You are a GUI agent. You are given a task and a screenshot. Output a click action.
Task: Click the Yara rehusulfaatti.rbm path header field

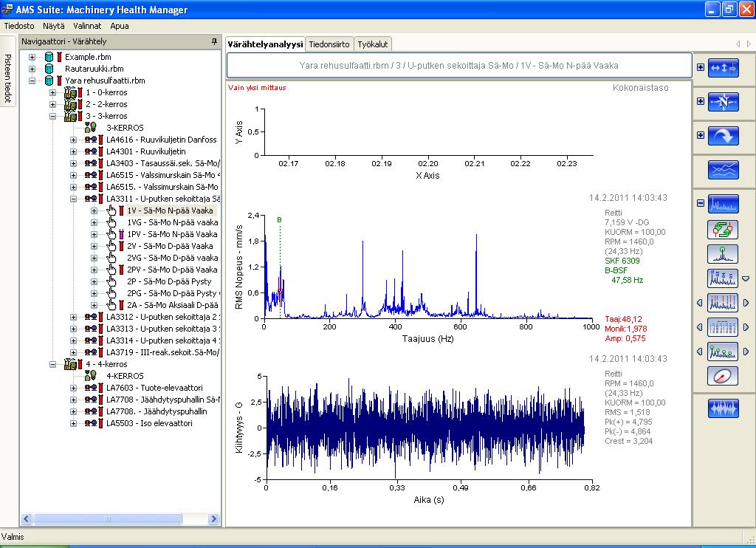(459, 65)
